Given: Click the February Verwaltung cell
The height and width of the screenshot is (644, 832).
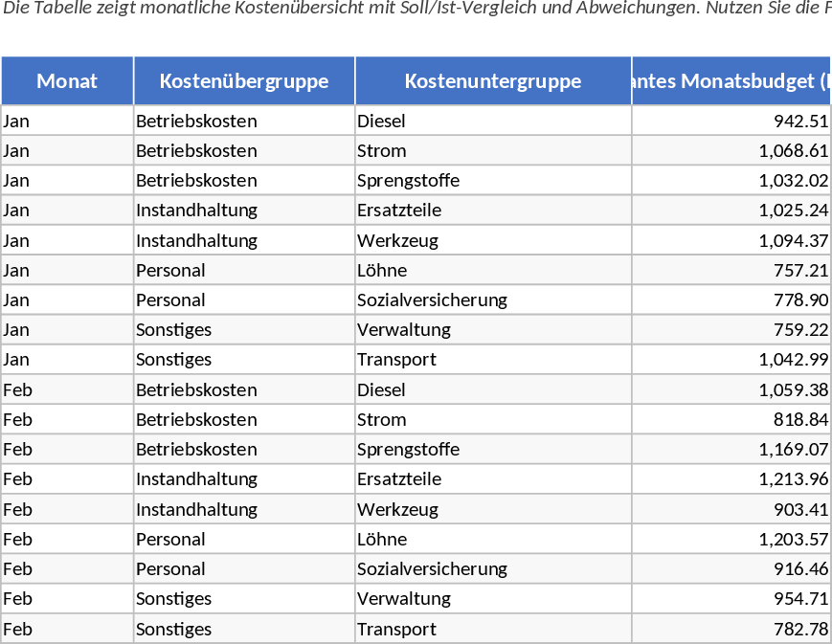Looking at the screenshot, I should click(x=493, y=598).
